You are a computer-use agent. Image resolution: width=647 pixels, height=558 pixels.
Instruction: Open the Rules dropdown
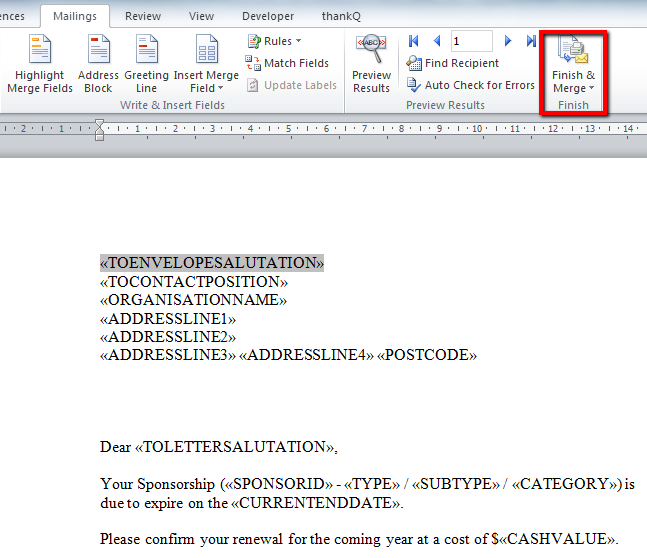(x=274, y=41)
